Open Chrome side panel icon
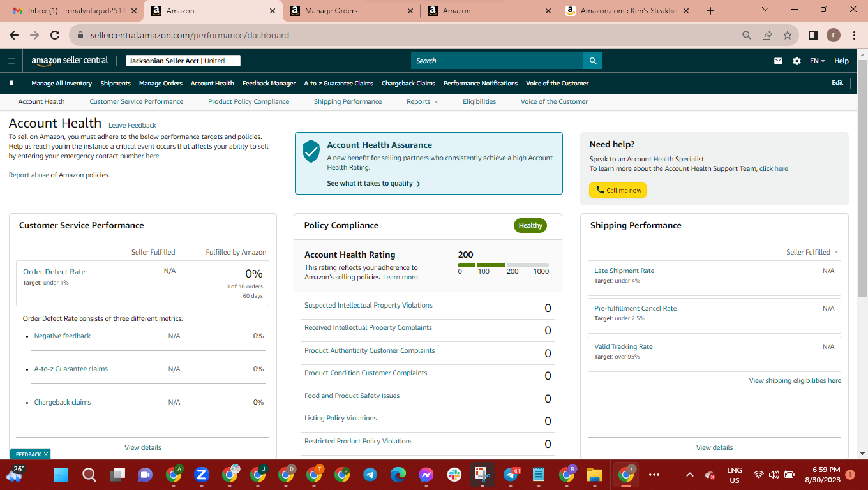 [x=813, y=35]
